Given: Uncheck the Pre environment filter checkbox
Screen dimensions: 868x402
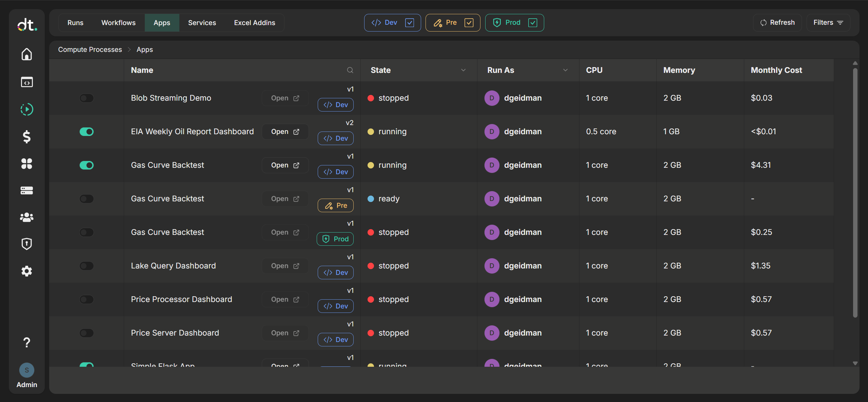Looking at the screenshot, I should pyautogui.click(x=469, y=23).
